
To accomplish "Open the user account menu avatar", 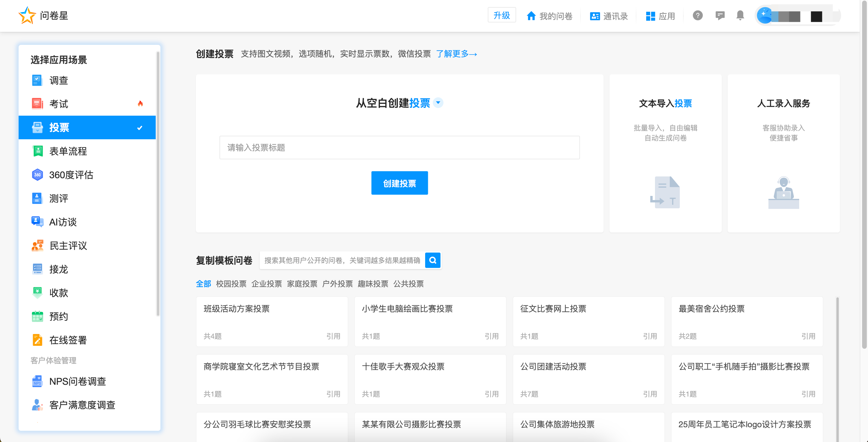I will [765, 15].
